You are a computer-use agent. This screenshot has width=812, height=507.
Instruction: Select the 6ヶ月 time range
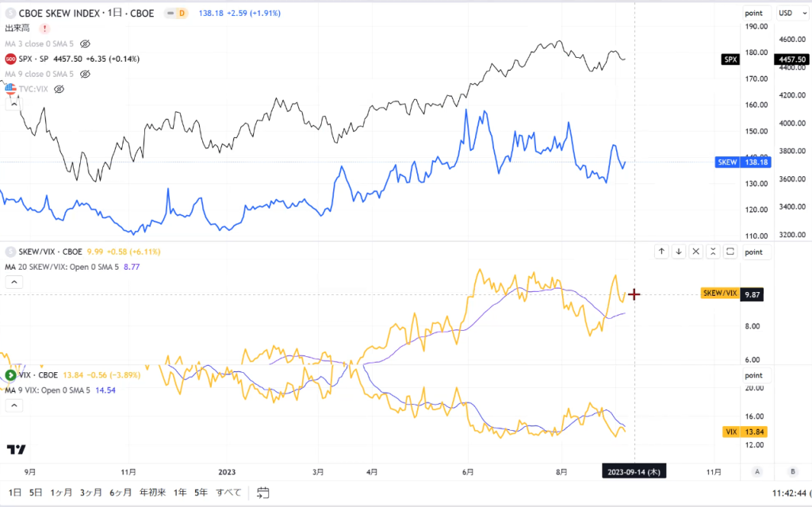pos(121,493)
